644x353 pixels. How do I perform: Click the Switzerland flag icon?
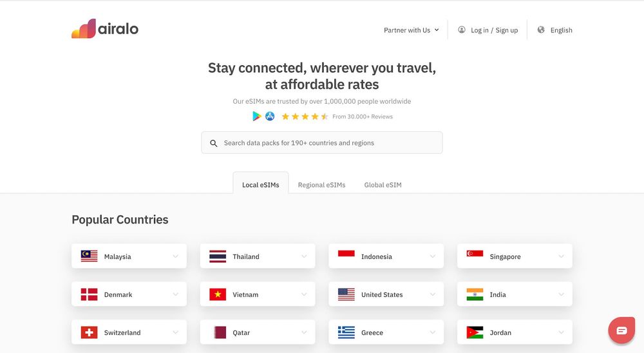[89, 332]
